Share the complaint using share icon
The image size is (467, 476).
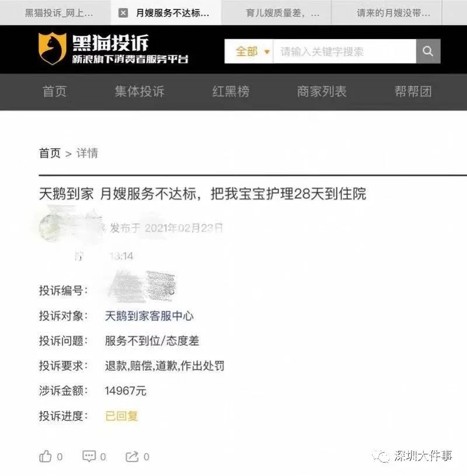[132, 456]
